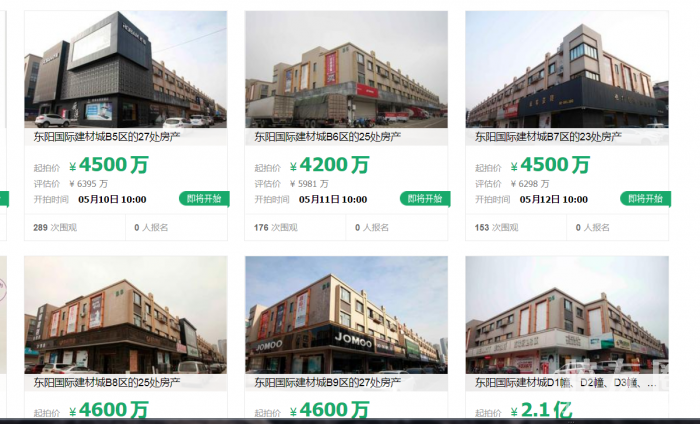This screenshot has height=424, width=700.
Task: Click 即将开始 badge on the B5区 card
Action: tap(204, 199)
